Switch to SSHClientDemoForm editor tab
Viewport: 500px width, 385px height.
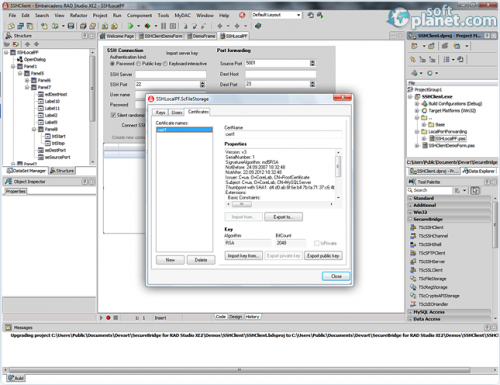(160, 36)
